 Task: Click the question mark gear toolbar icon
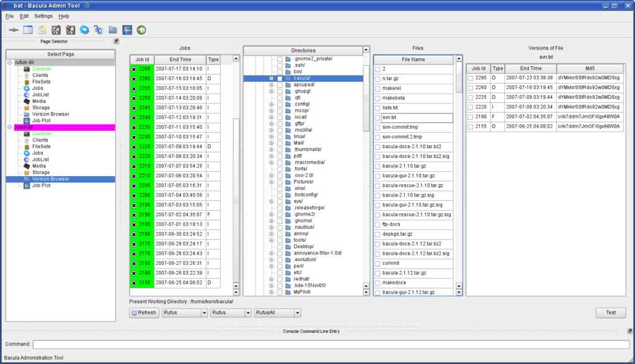[x=99, y=29]
